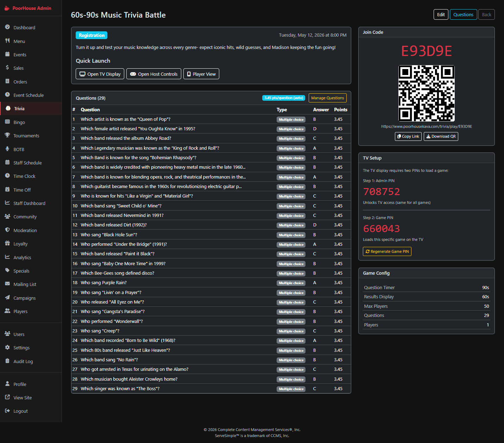Click Download QR button
Image resolution: width=504 pixels, height=443 pixels.
pos(441,136)
